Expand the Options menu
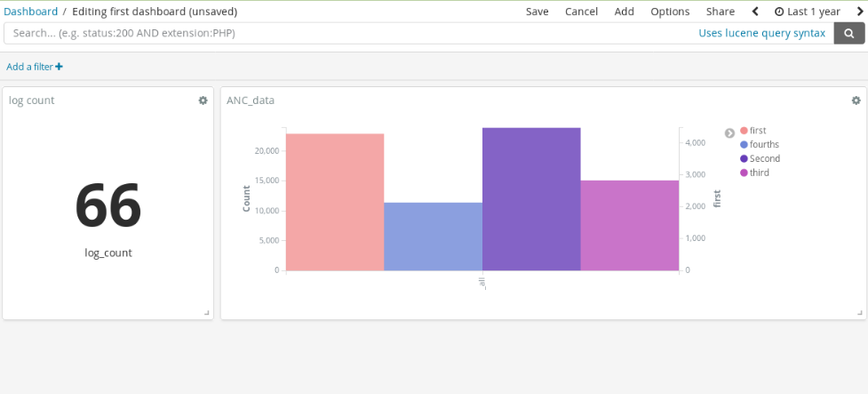The image size is (868, 394). click(x=670, y=12)
